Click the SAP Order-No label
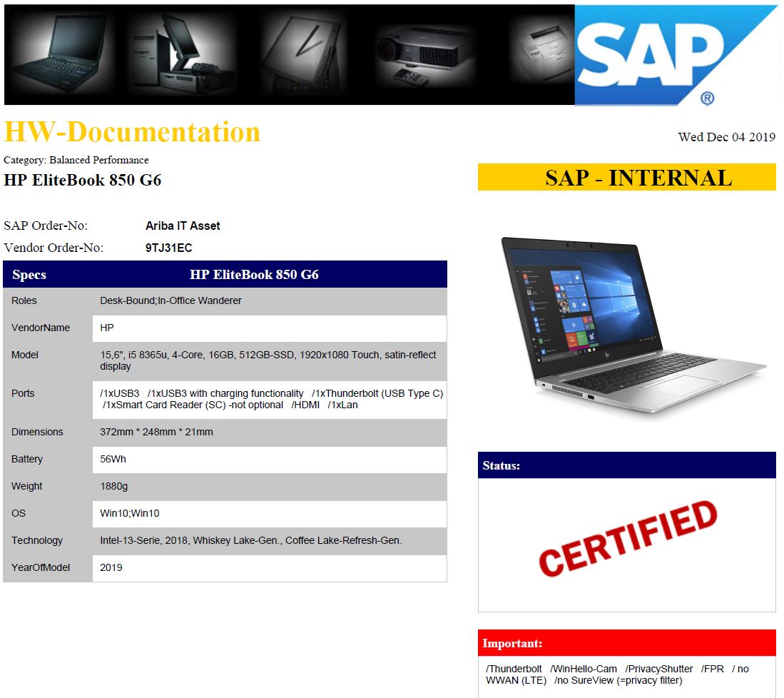 coord(46,226)
